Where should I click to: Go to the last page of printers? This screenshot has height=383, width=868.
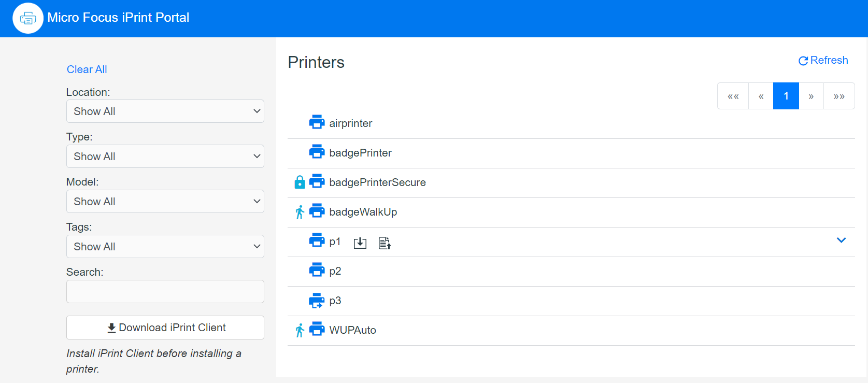[839, 96]
